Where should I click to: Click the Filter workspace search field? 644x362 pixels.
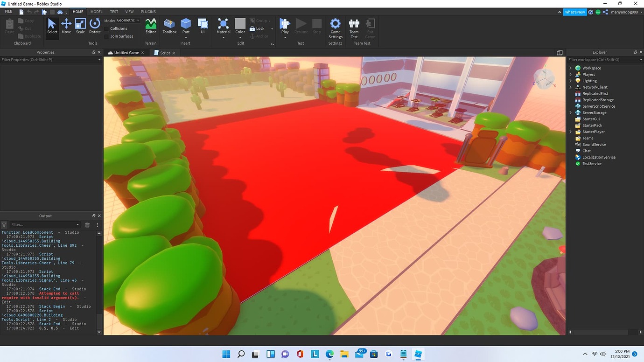click(x=604, y=60)
